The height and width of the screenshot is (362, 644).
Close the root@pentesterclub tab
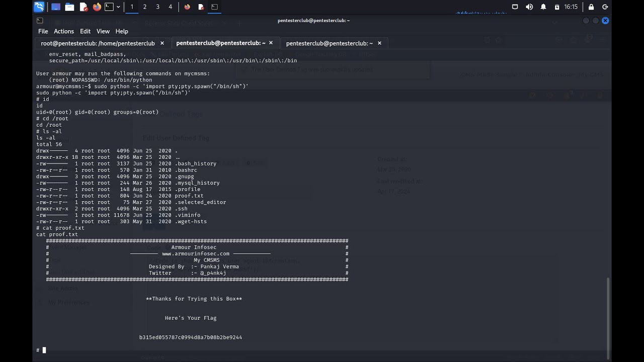[x=163, y=43]
